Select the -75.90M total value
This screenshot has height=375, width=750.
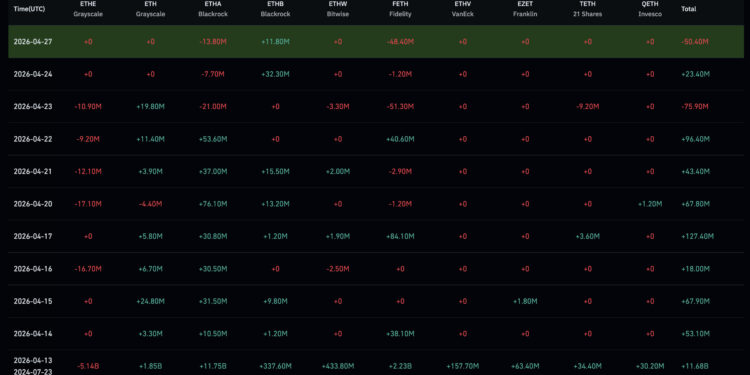[x=695, y=107]
